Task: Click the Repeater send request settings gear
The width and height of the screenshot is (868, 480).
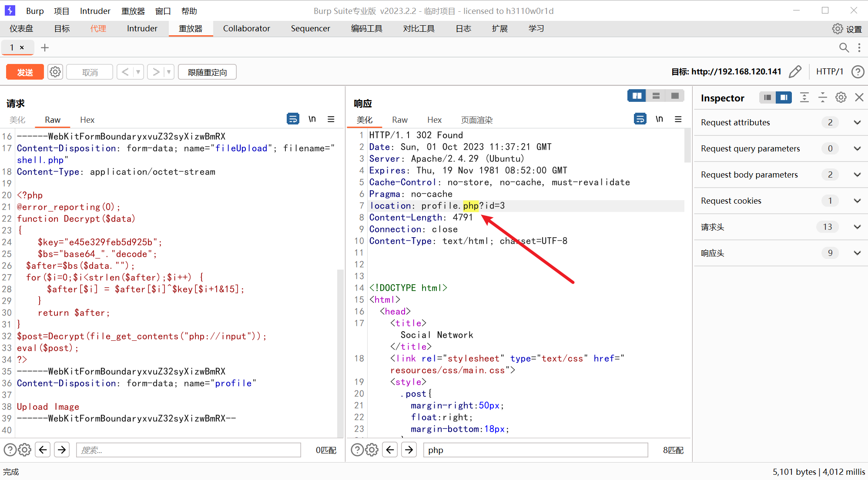Action: coord(55,72)
